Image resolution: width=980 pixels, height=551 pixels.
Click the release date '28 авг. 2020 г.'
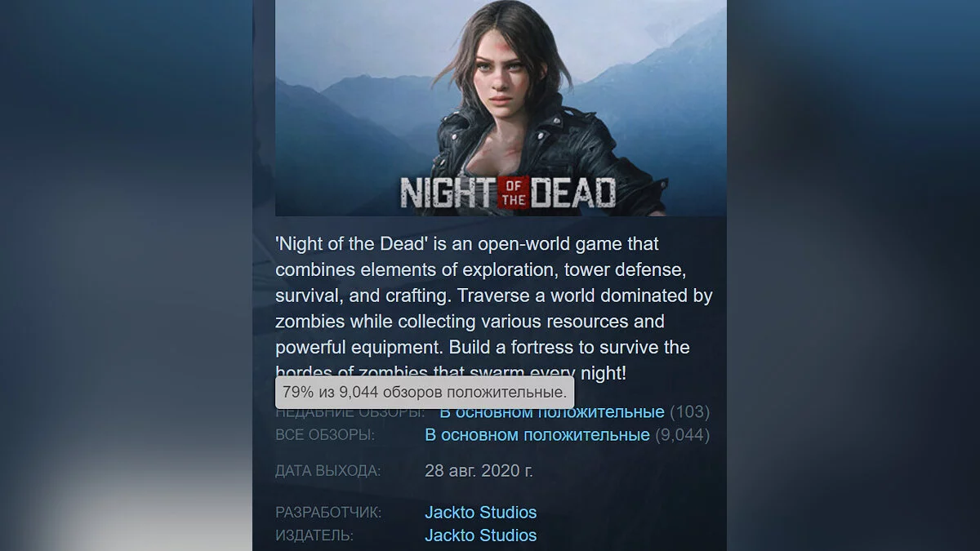(479, 471)
